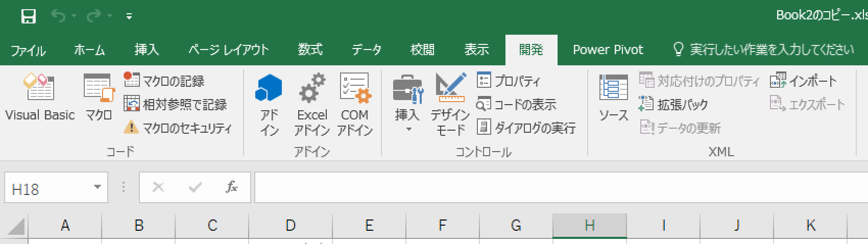Screen dimensions: 868x244
Task: Open the Visual Basic editor
Action: pos(40,97)
